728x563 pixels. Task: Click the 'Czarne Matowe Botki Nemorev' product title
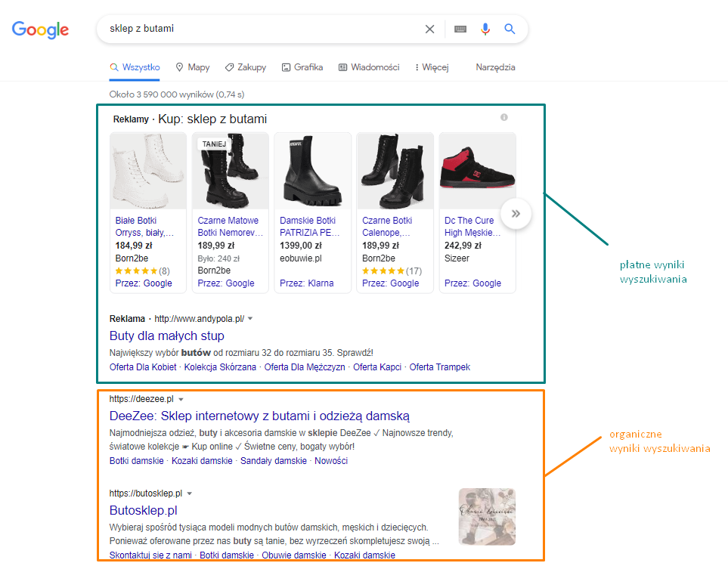231,227
